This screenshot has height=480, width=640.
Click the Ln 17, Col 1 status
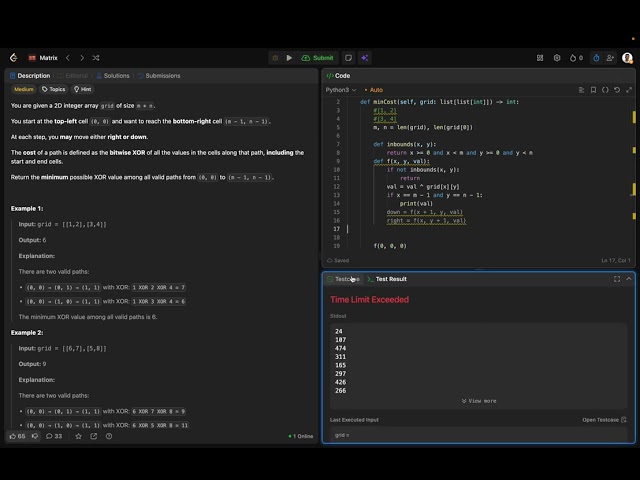tap(616, 260)
